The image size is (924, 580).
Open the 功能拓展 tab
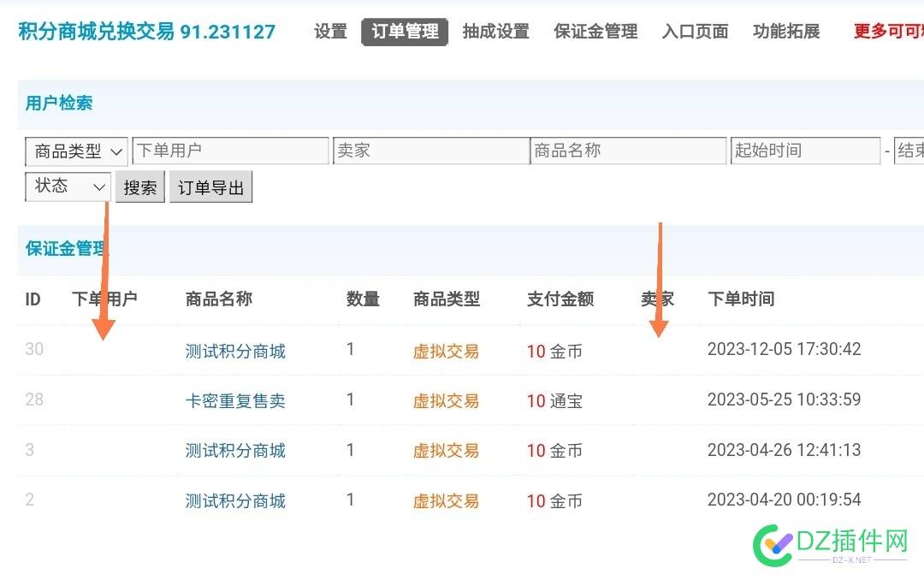(785, 31)
